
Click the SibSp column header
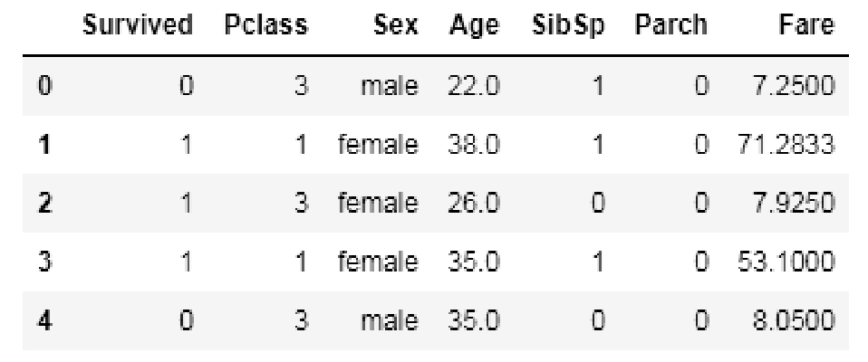tap(565, 27)
